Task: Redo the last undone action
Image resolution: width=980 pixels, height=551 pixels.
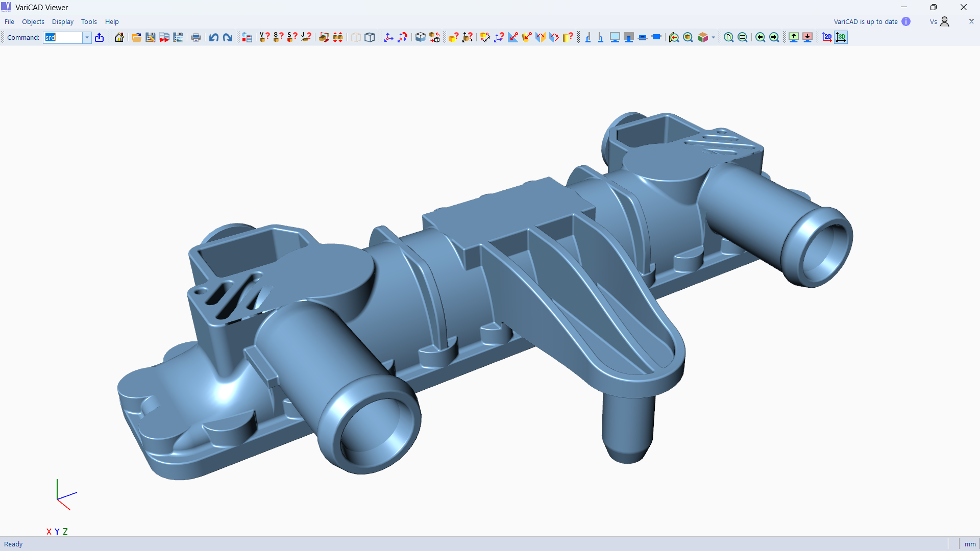Action: [227, 37]
